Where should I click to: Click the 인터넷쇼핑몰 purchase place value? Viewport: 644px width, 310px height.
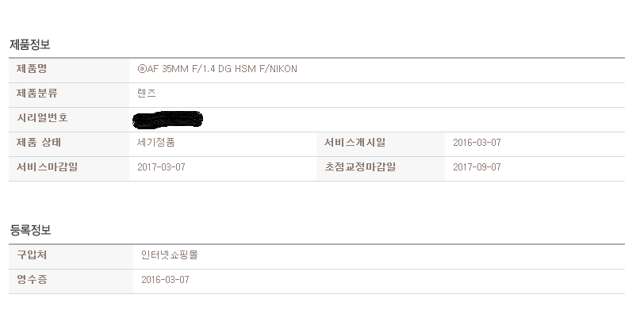pyautogui.click(x=170, y=255)
